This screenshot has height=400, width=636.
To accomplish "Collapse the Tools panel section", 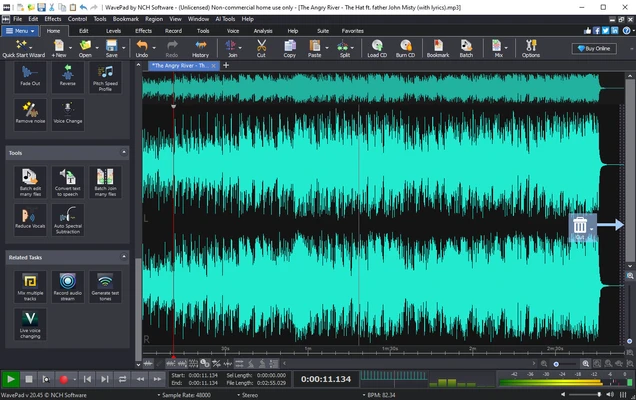I will [124, 153].
